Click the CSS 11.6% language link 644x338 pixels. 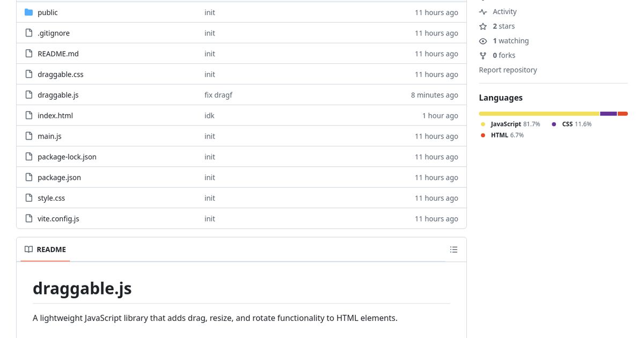coord(576,124)
